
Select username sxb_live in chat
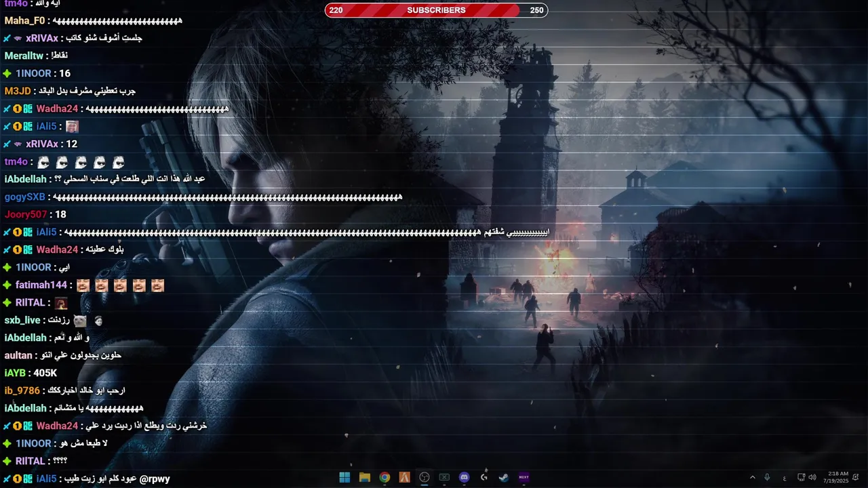click(22, 321)
